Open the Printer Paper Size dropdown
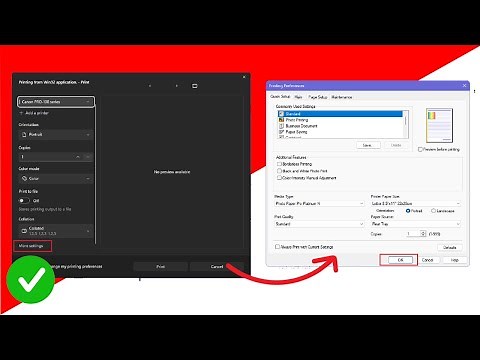The image size is (480, 360). pos(416,203)
